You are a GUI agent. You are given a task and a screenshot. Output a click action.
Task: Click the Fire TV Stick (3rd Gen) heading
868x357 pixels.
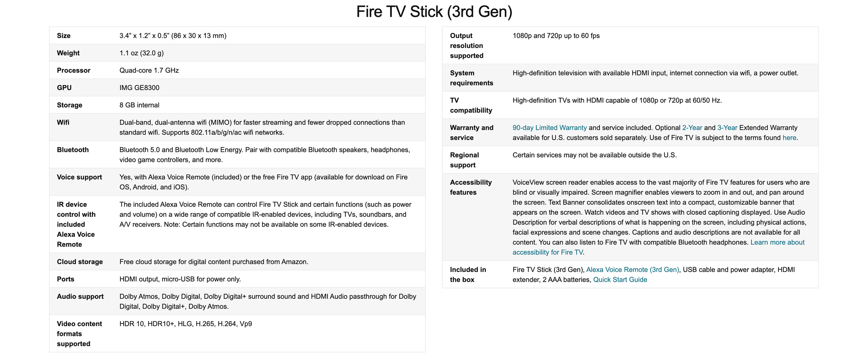pos(434,11)
